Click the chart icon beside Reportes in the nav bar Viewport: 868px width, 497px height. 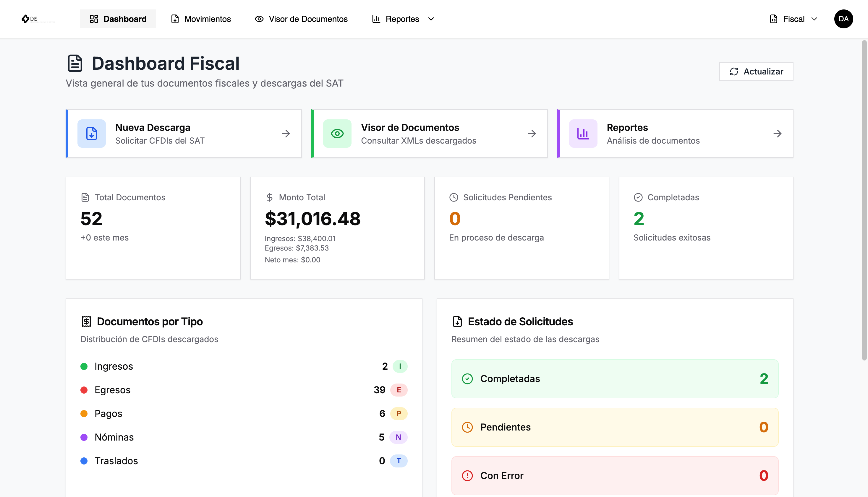376,19
